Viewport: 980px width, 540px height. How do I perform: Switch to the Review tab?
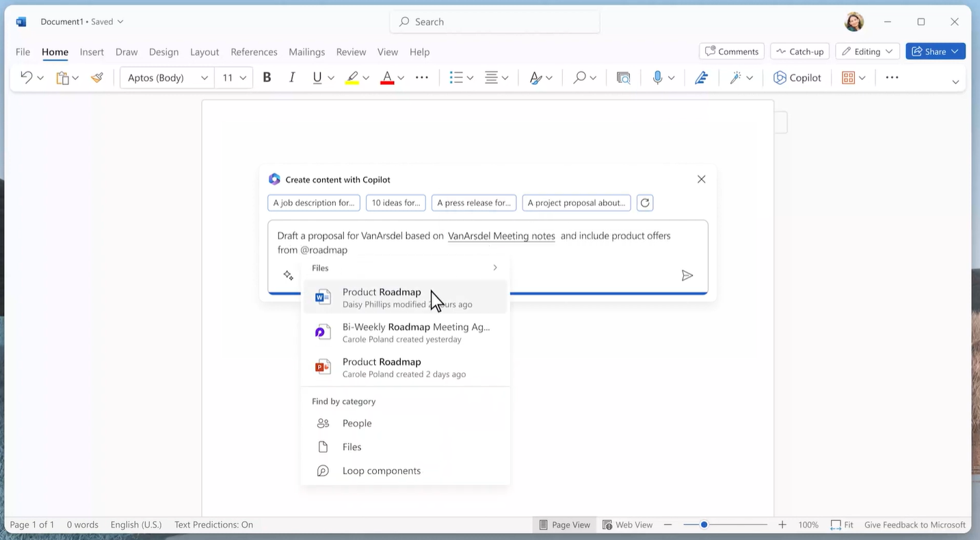tap(351, 52)
